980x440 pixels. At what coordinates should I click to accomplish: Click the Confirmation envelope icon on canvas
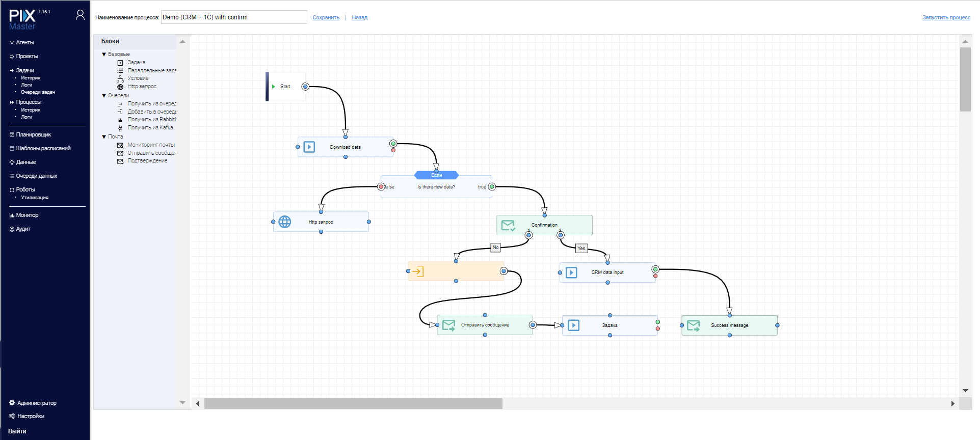pos(508,225)
